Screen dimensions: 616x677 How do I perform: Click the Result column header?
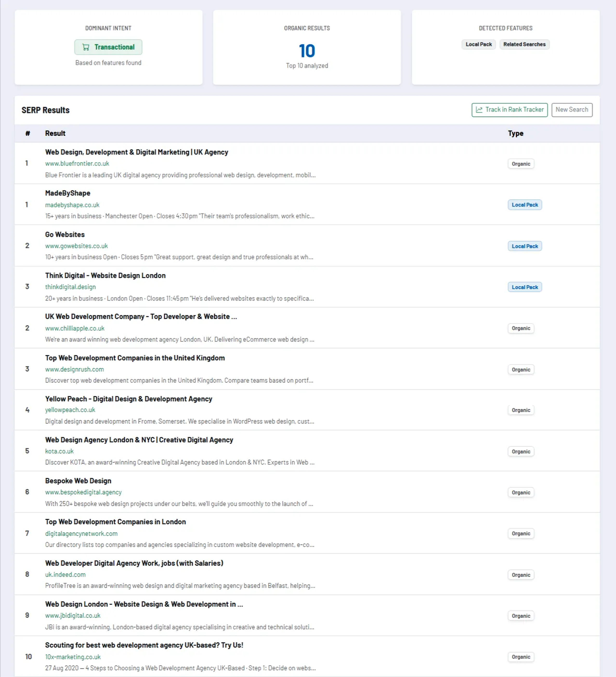(x=55, y=133)
